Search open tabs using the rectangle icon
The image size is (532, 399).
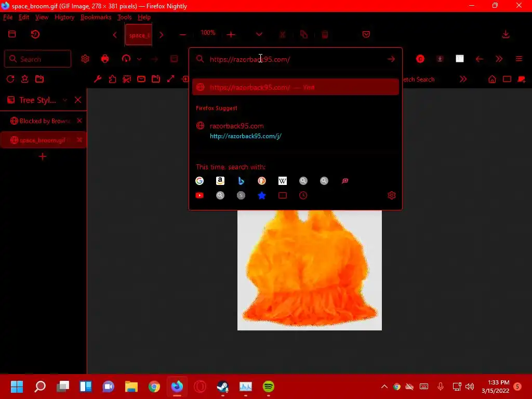282,195
